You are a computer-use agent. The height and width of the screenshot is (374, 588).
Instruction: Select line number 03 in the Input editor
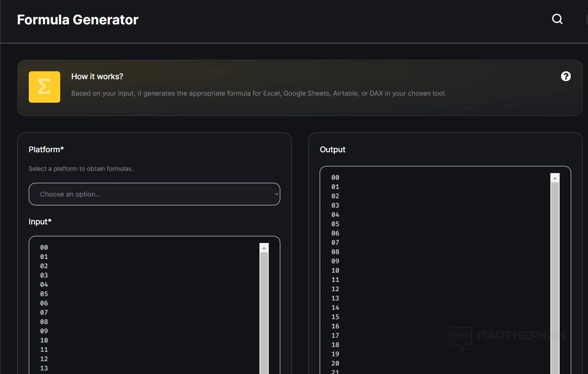(x=44, y=275)
